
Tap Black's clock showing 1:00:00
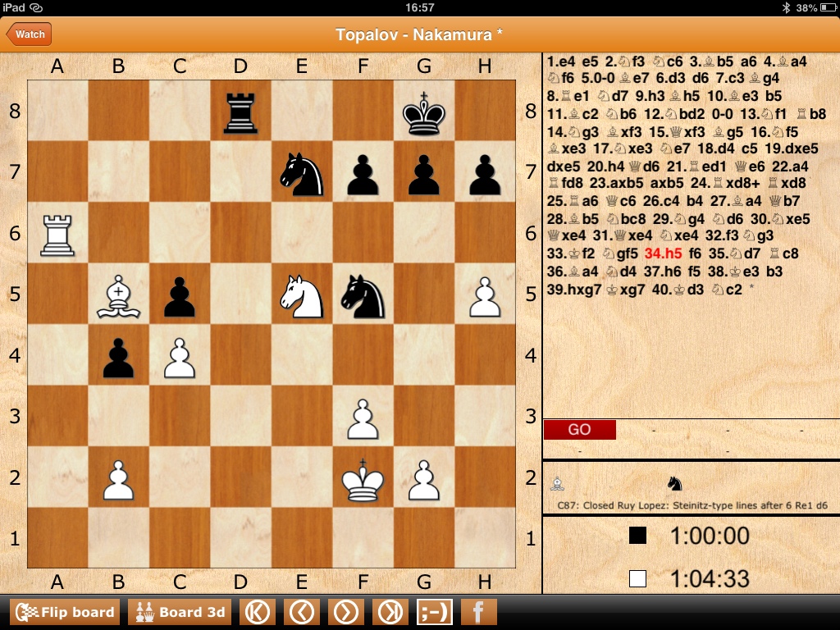(709, 536)
